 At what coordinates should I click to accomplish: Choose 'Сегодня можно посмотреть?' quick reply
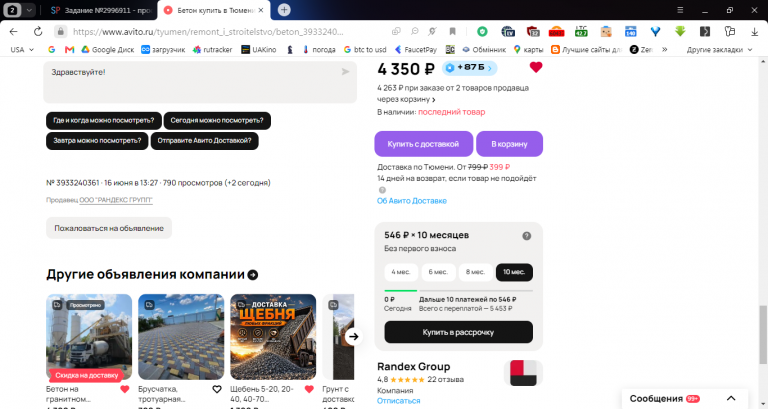coord(217,120)
